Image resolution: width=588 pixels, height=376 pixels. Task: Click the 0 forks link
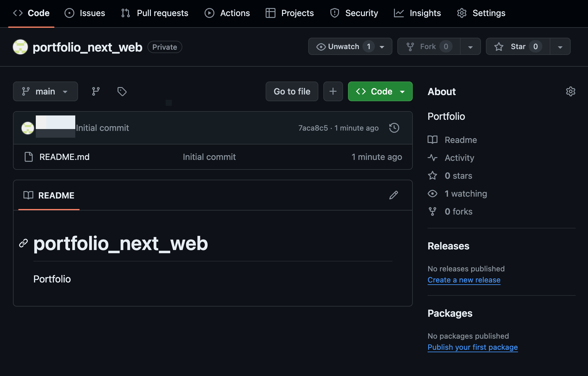(x=450, y=211)
